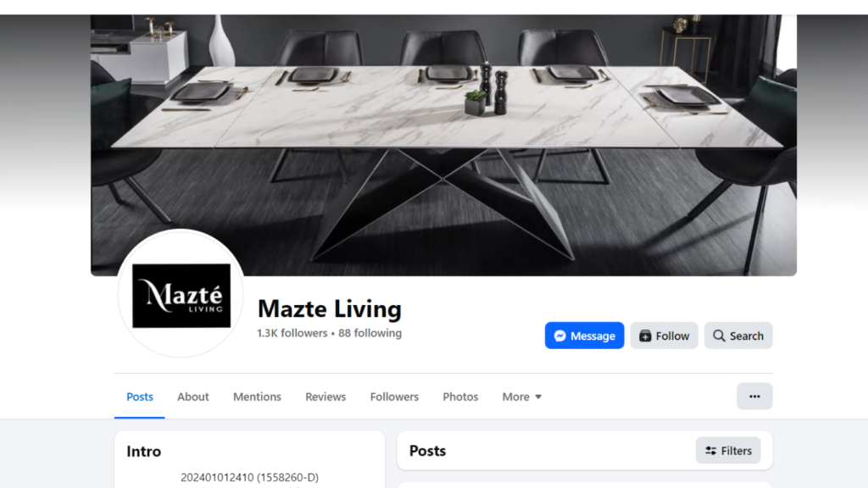Follow the Mazte Living page
868x488 pixels.
[x=664, y=335]
